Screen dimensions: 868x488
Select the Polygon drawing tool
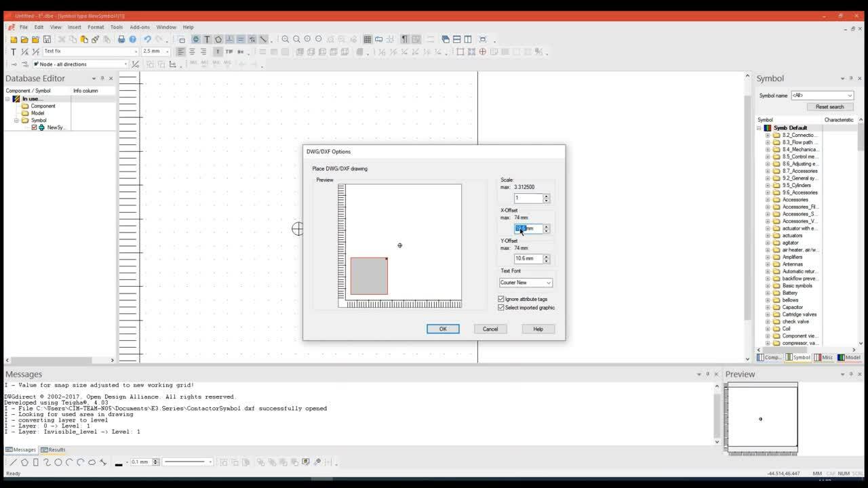(24, 462)
